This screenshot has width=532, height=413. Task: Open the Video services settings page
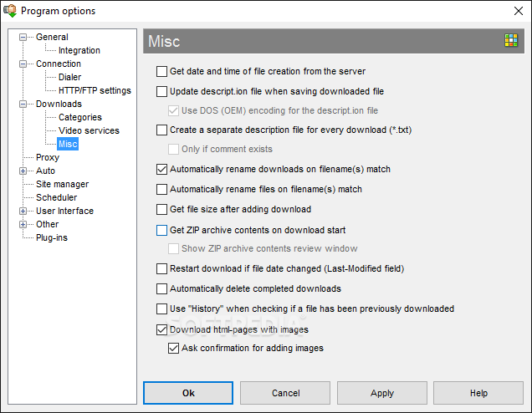coord(89,130)
